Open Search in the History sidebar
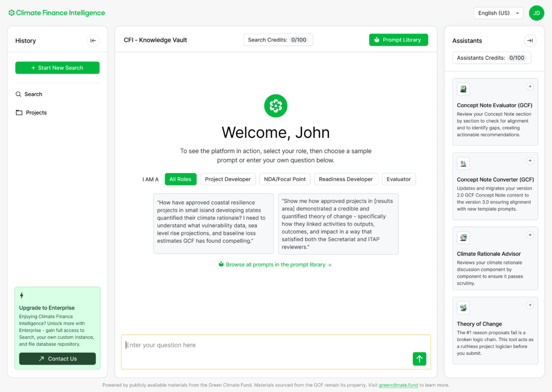 (x=33, y=94)
